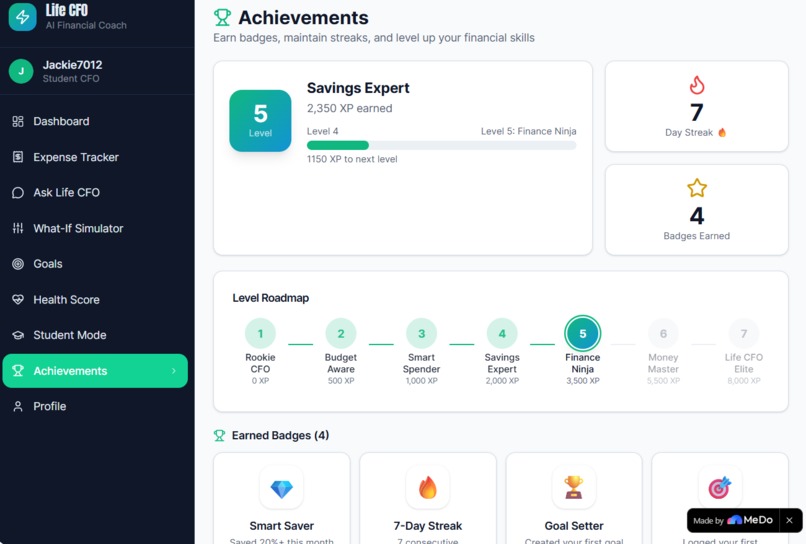Click the Achievements trophy icon in sidebar
Viewport: 806px width, 544px height.
point(18,371)
